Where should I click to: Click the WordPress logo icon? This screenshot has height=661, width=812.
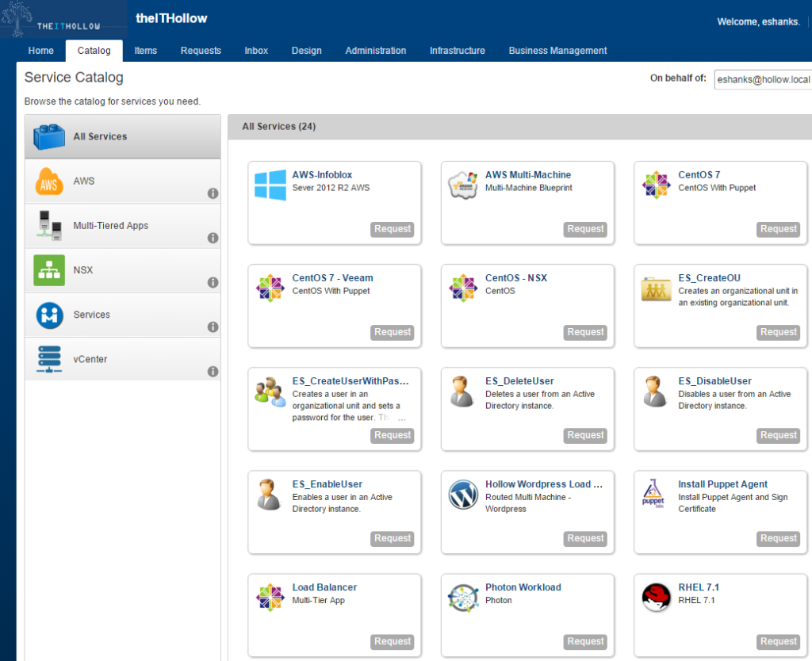click(x=463, y=494)
